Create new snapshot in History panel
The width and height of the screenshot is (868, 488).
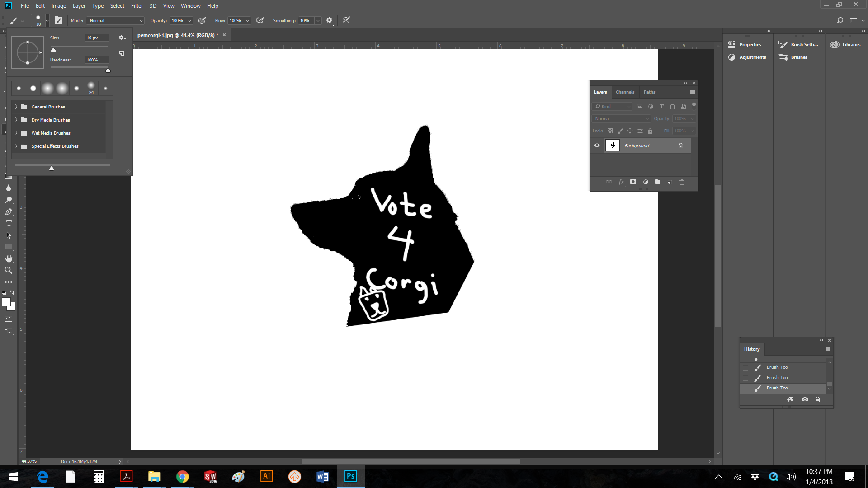tap(805, 399)
